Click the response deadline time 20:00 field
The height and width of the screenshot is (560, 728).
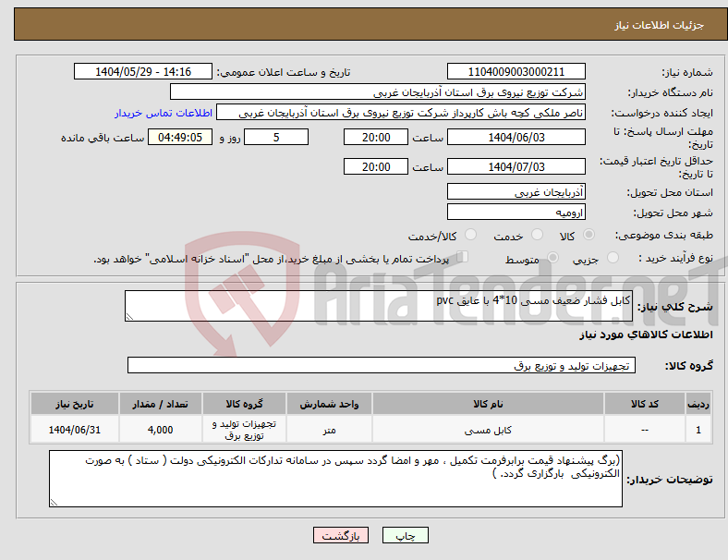pos(376,138)
